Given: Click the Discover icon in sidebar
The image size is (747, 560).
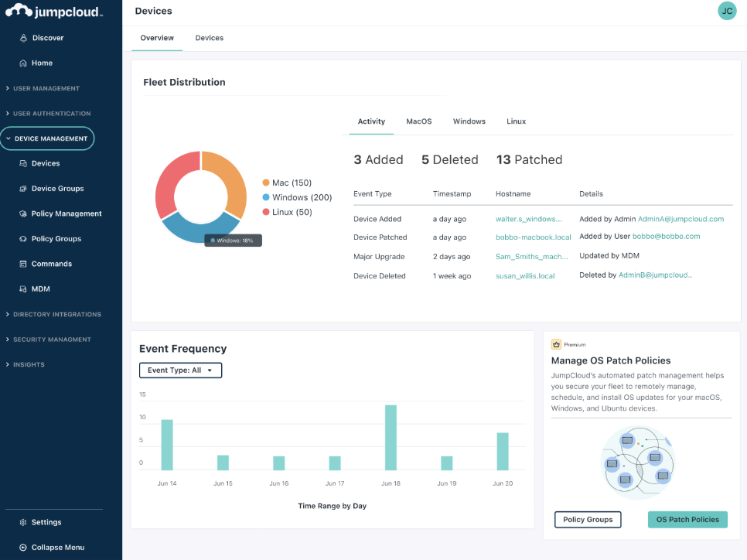Looking at the screenshot, I should [x=23, y=38].
